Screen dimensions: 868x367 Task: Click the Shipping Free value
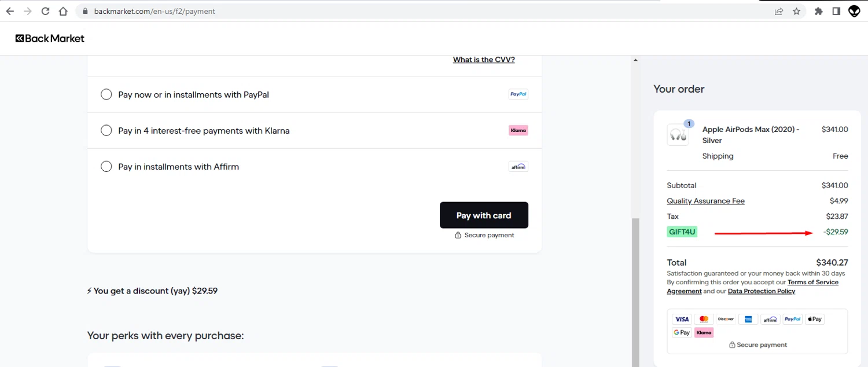pos(840,156)
